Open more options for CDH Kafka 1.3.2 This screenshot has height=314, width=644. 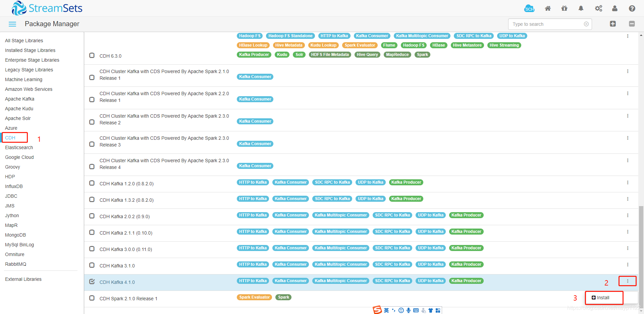pos(628,199)
